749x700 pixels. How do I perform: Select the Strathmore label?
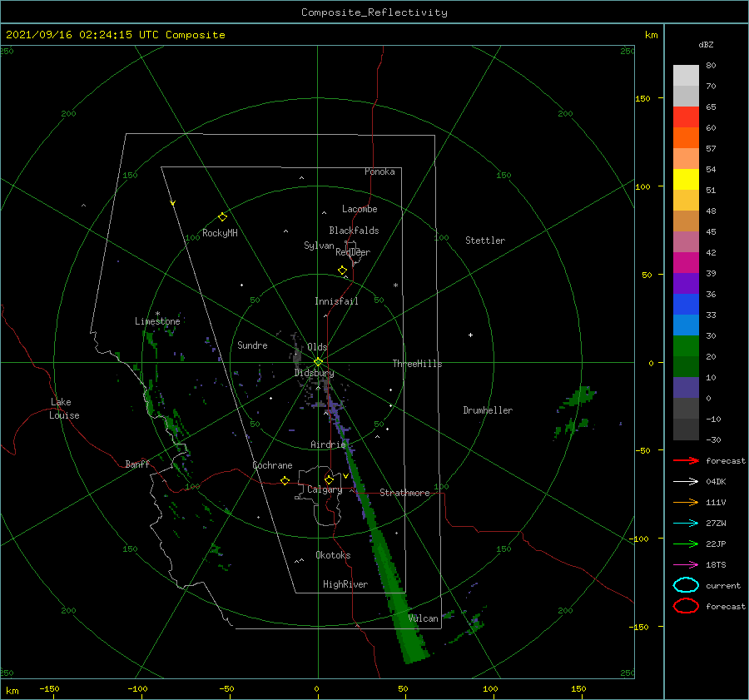click(404, 493)
